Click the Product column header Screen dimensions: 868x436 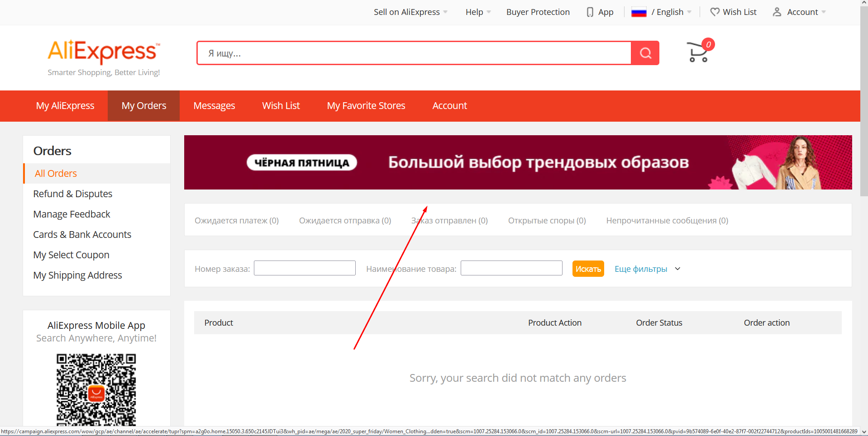[219, 323]
